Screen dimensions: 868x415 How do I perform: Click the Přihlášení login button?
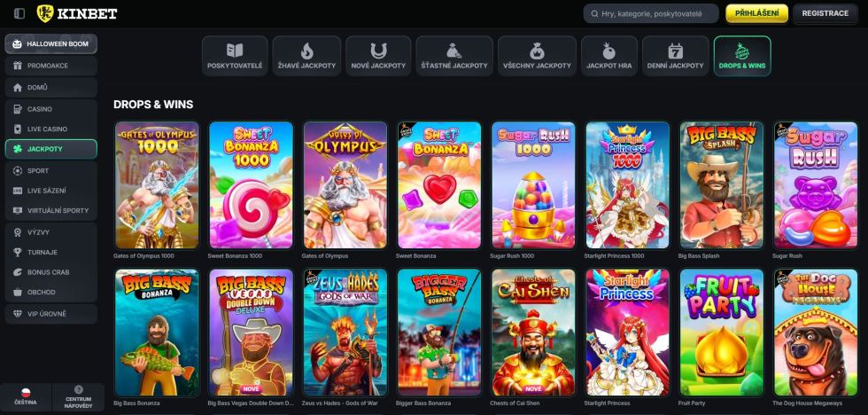coord(756,13)
